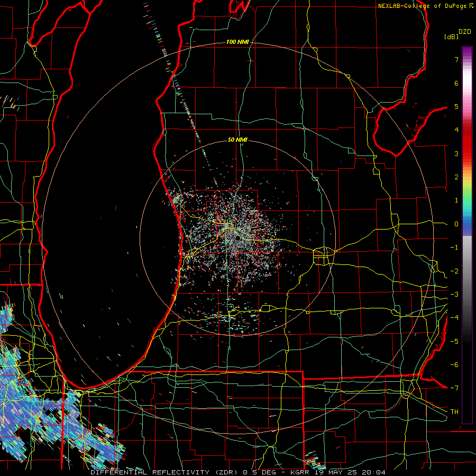Click the -2 tick label on scale
476x476 pixels.
click(454, 271)
